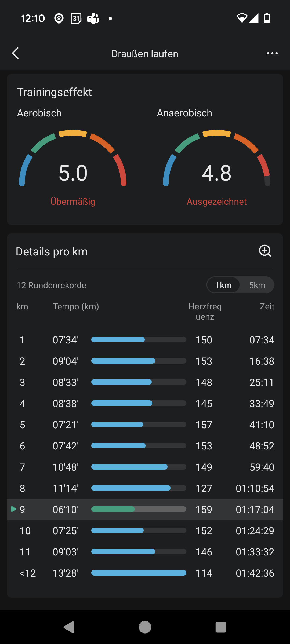The width and height of the screenshot is (290, 644).
Task: Tap the Zeit column header
Action: [x=267, y=306]
